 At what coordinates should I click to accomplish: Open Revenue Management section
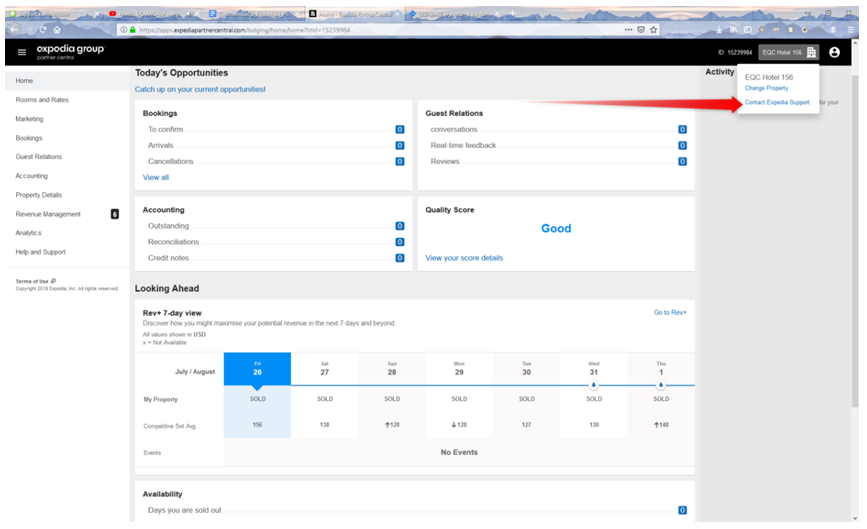pos(48,214)
